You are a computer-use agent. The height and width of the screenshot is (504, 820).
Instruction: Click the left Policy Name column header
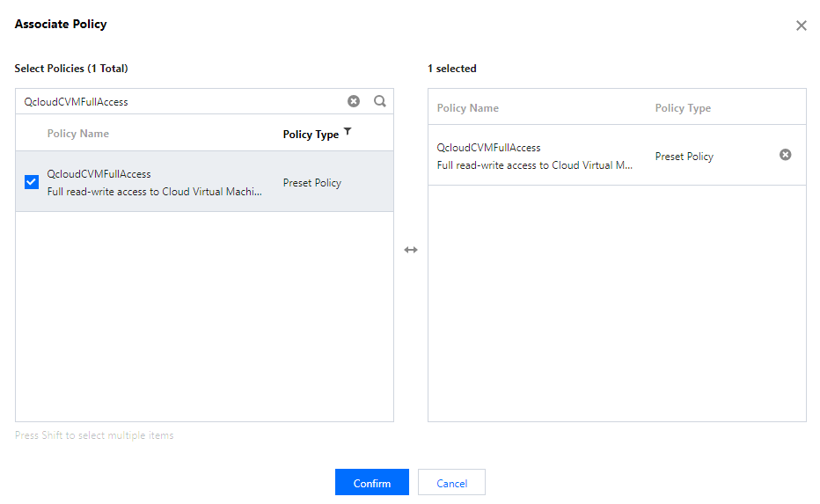[x=78, y=134]
